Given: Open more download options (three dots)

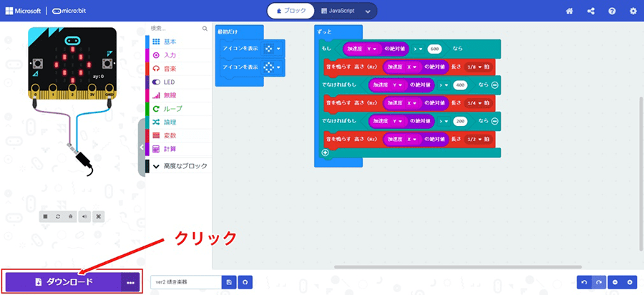Looking at the screenshot, I should 131,282.
